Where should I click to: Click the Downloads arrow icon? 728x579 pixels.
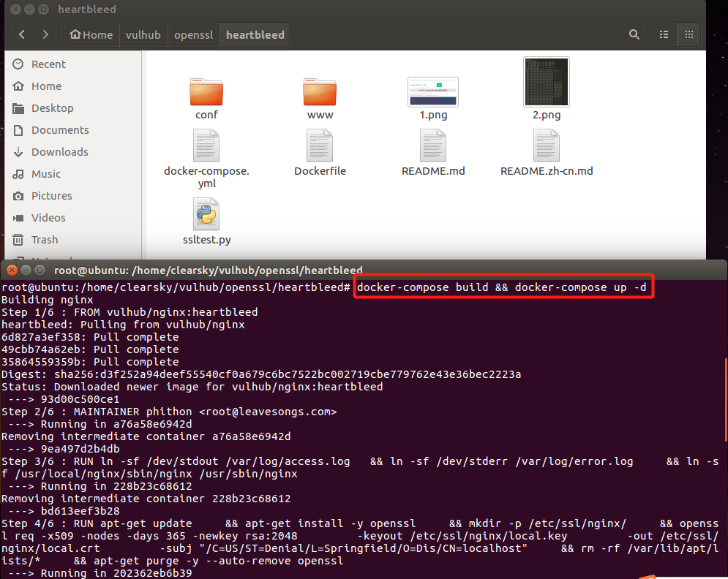click(18, 152)
